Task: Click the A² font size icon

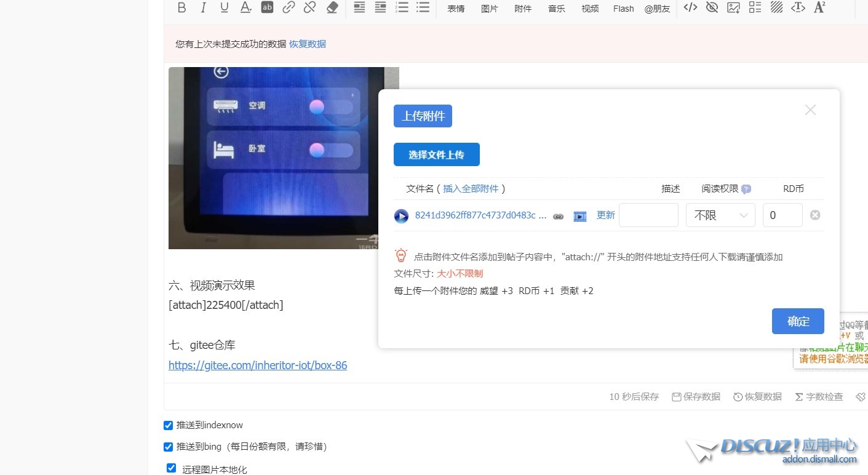Action: (x=819, y=7)
